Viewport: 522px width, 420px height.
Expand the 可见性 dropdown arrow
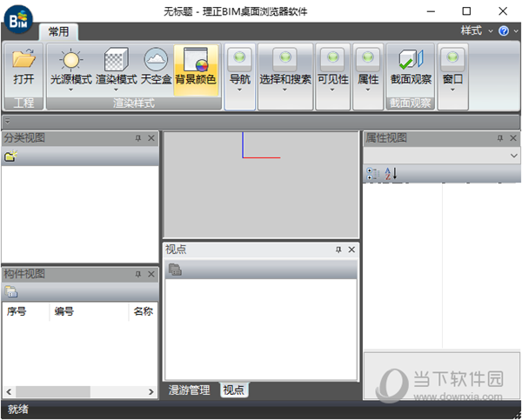pos(332,90)
